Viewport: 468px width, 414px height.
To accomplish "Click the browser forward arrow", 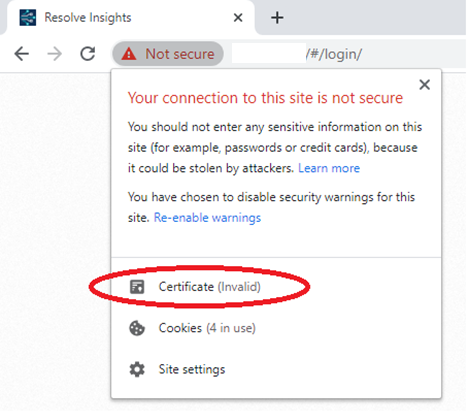I will pyautogui.click(x=54, y=54).
